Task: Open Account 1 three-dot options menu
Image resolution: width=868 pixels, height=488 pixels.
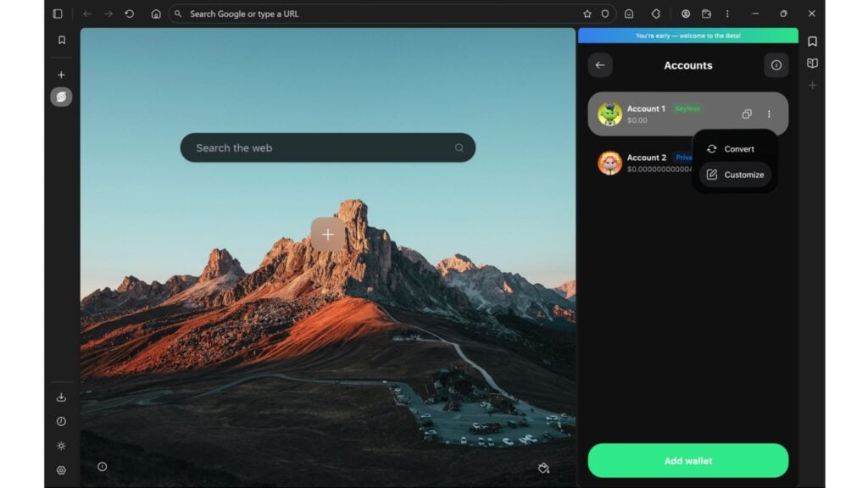Action: (769, 114)
